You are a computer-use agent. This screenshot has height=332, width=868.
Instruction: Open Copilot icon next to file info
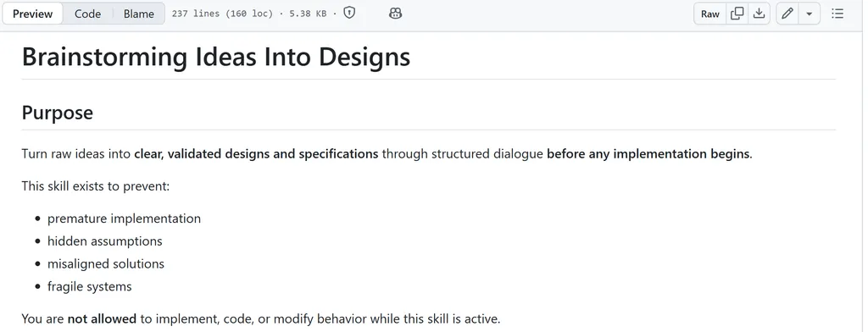(x=395, y=14)
